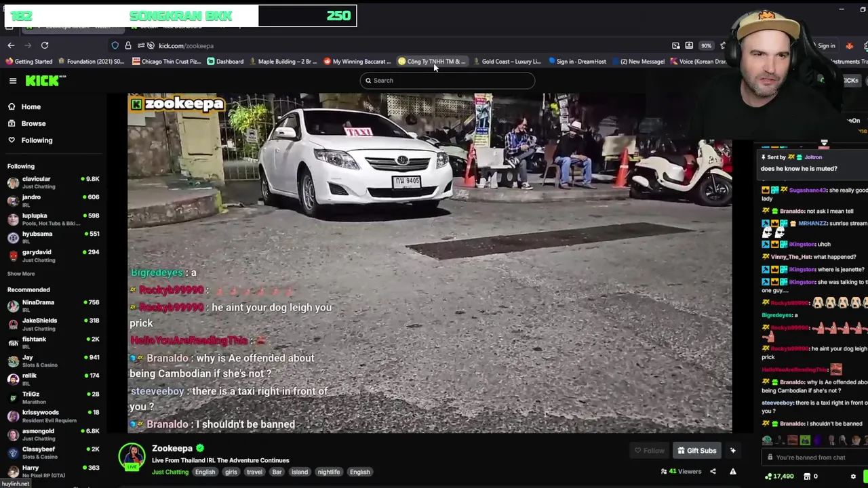The width and height of the screenshot is (868, 488).
Task: Open the (2) New Message bookmark
Action: [638, 62]
